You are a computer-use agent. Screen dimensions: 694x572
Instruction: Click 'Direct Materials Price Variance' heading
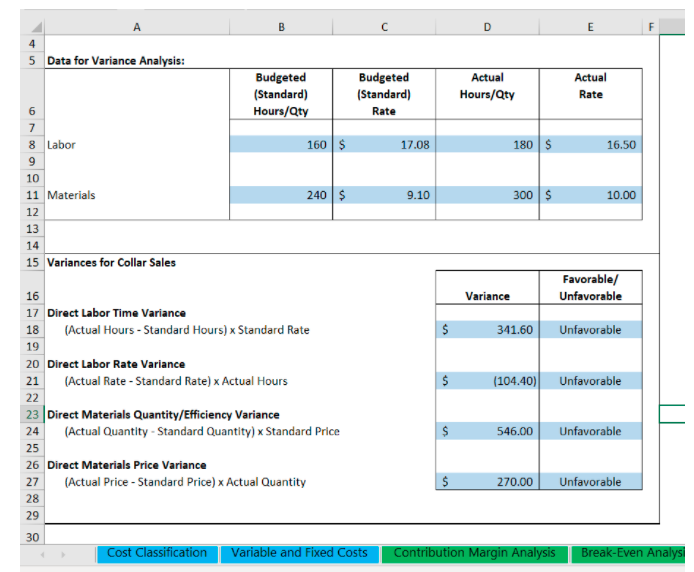(127, 465)
